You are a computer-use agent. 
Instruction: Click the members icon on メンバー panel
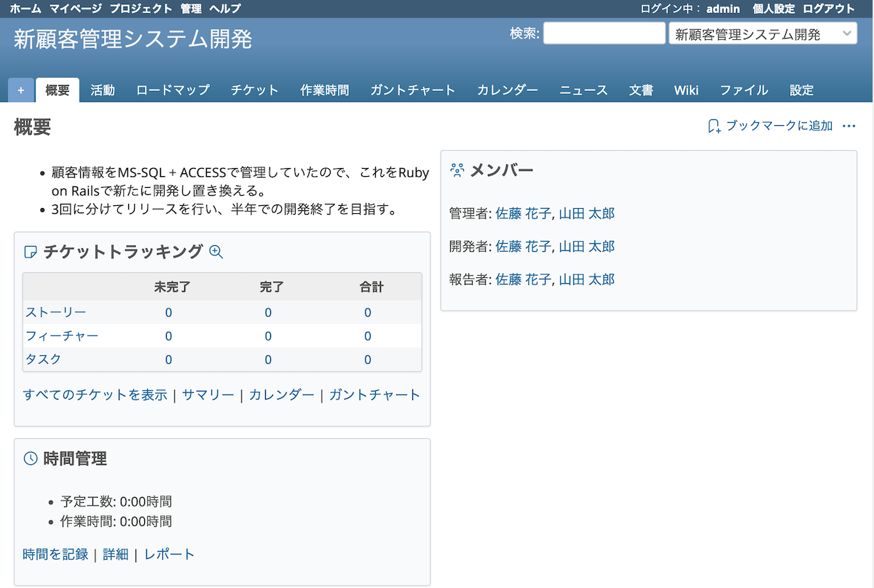pos(457,170)
